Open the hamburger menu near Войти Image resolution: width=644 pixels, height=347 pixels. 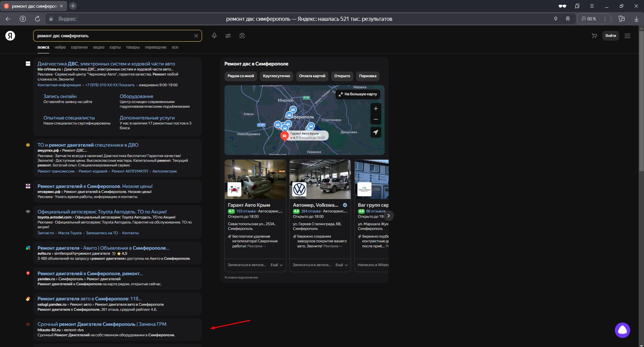click(627, 36)
